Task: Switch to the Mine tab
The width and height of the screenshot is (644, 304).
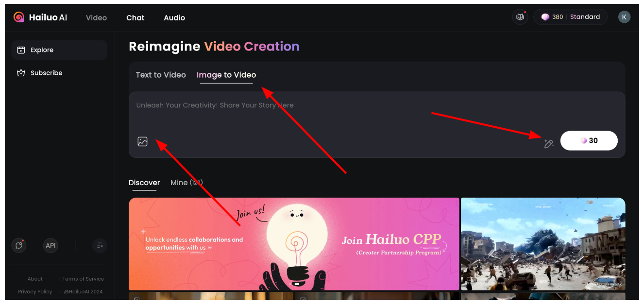Action: click(x=186, y=183)
